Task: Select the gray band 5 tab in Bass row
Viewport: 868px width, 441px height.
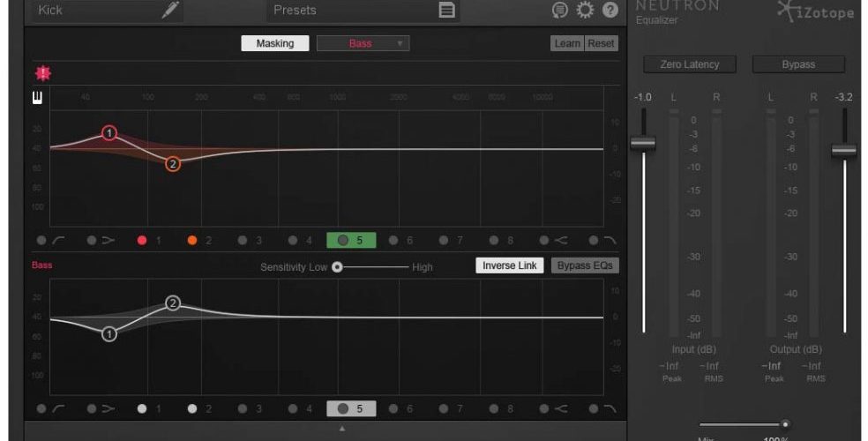Action: (351, 409)
